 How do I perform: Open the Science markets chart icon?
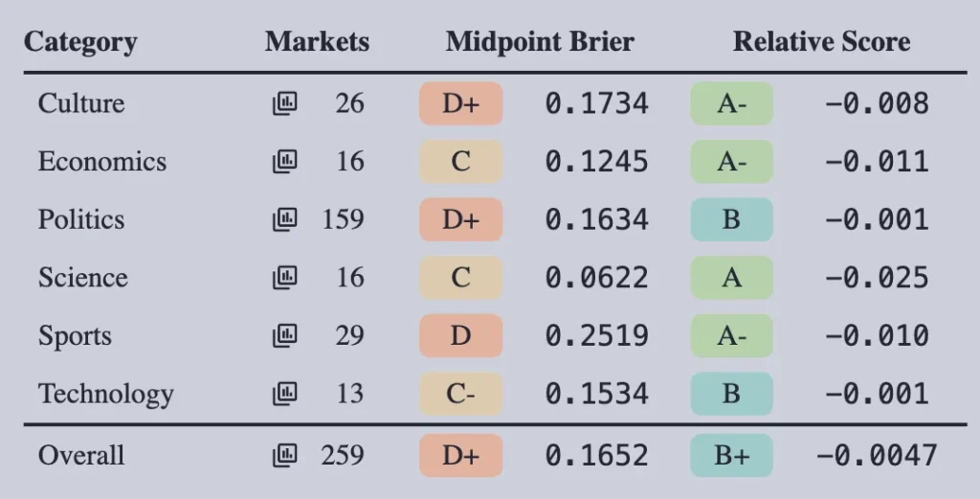(x=285, y=277)
